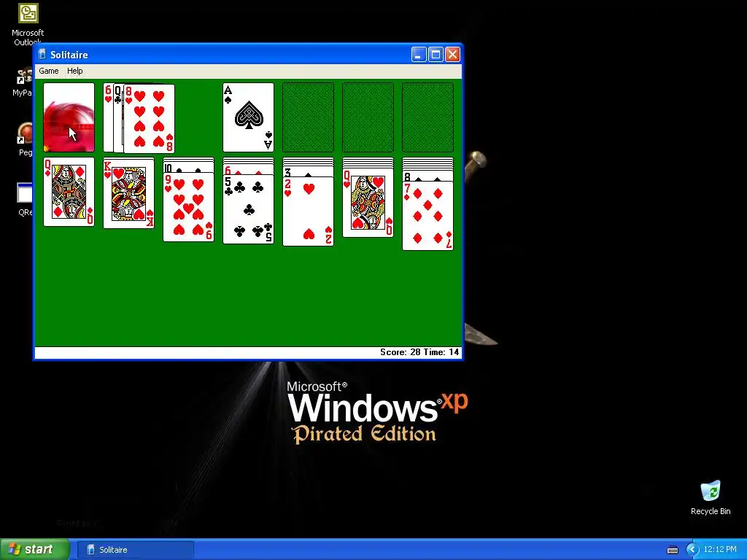Viewport: 747px width, 560px height.
Task: Click the 10 of spades behind the 9
Action: (x=189, y=168)
